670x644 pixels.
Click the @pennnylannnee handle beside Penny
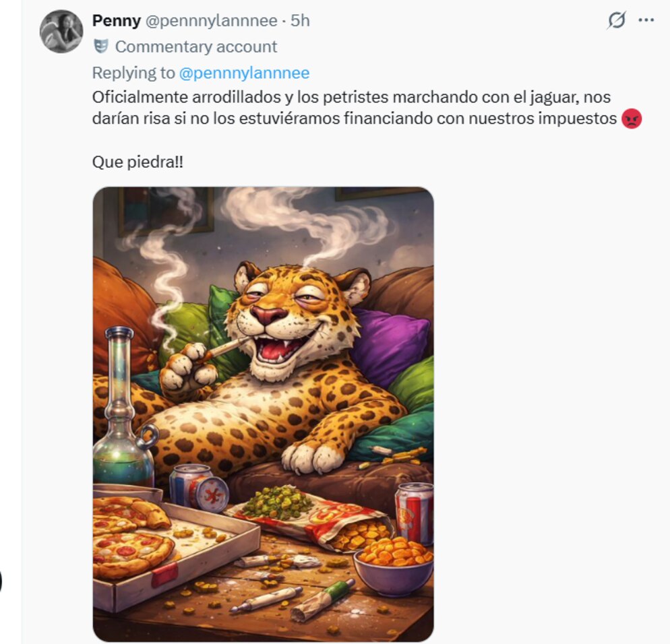pos(211,21)
